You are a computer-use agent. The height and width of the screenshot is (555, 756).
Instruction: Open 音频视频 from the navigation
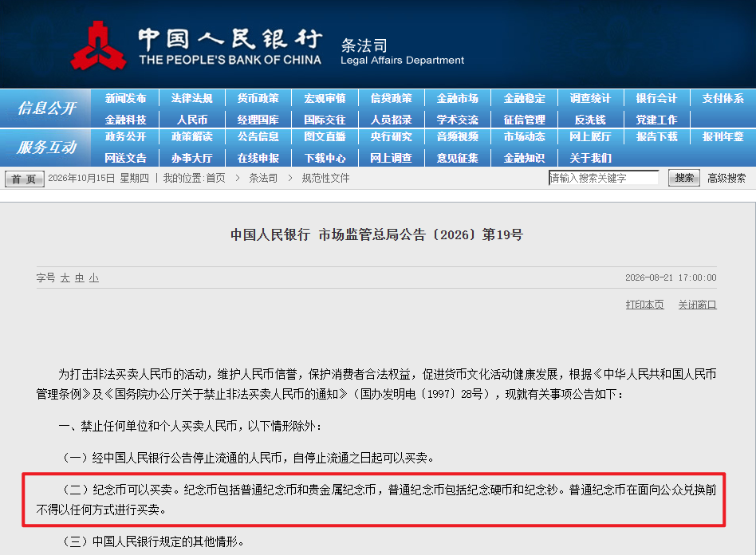(x=458, y=137)
